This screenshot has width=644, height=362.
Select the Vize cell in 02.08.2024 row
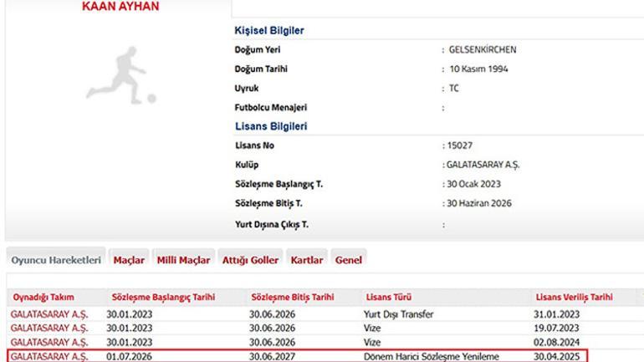pyautogui.click(x=372, y=342)
